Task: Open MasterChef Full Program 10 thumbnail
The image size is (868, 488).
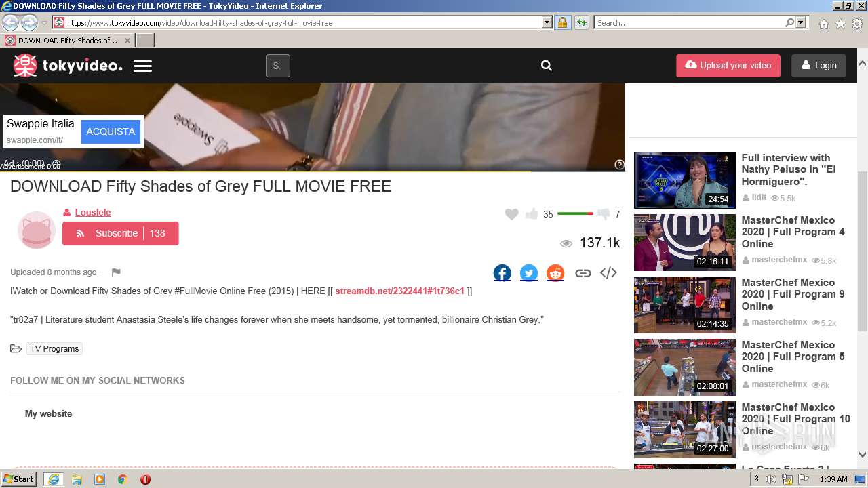Action: pyautogui.click(x=685, y=430)
